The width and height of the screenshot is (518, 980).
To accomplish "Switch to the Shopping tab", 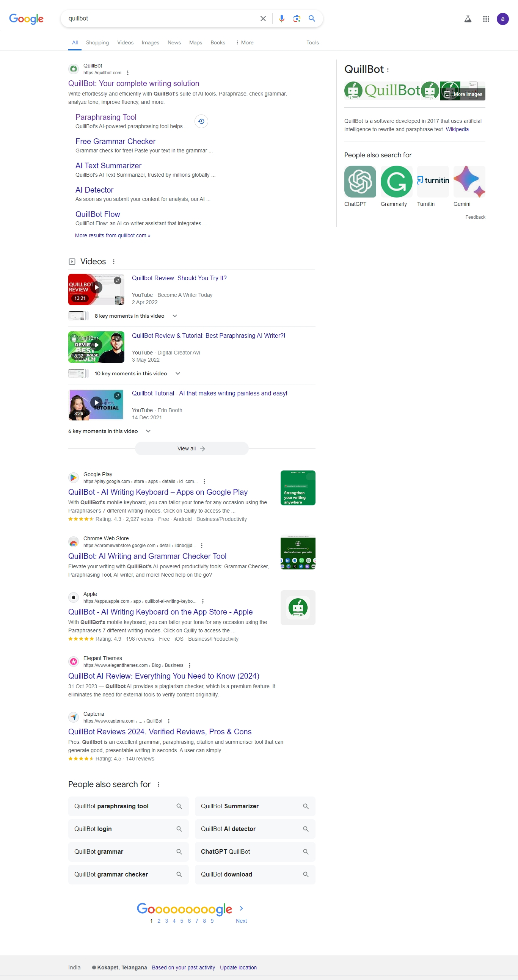I will point(97,42).
